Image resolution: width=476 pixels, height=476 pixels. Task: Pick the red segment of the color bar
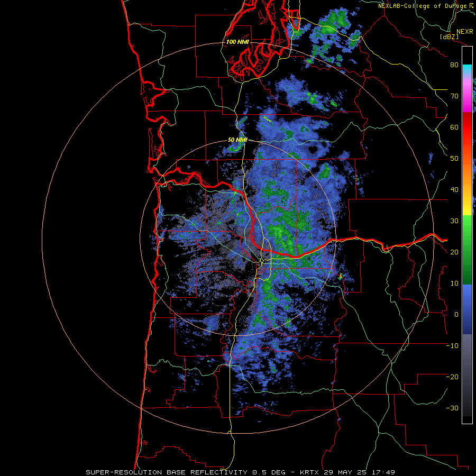coord(467,127)
